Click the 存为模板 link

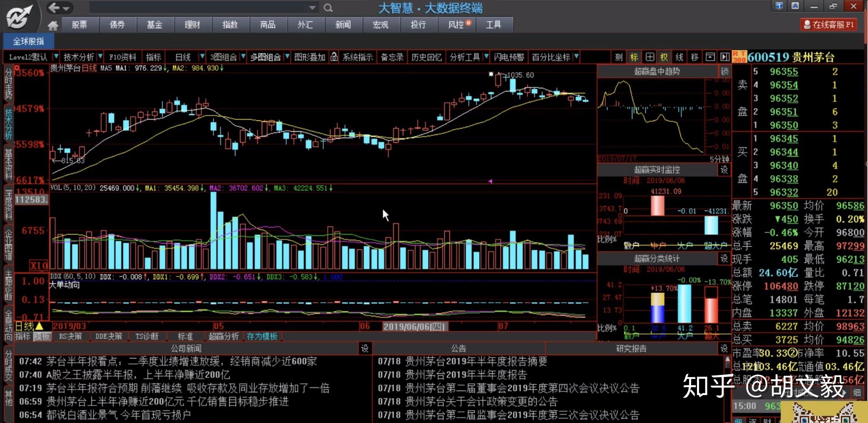262,336
